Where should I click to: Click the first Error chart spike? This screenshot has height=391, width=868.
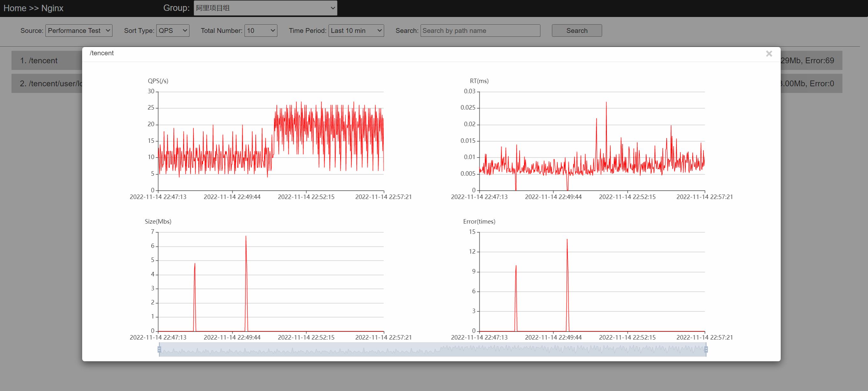click(x=516, y=266)
